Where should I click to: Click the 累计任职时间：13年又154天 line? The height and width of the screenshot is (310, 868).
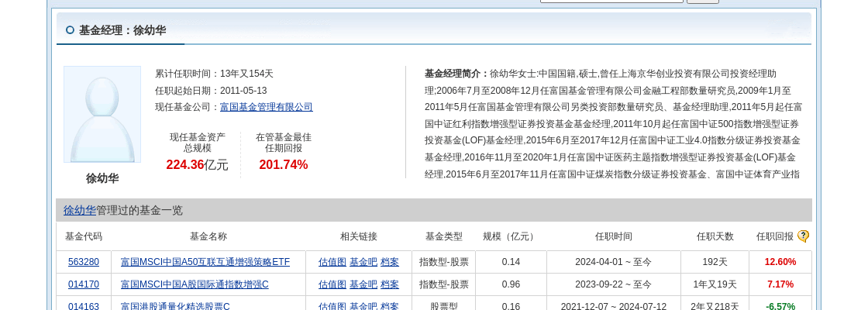[x=214, y=74]
